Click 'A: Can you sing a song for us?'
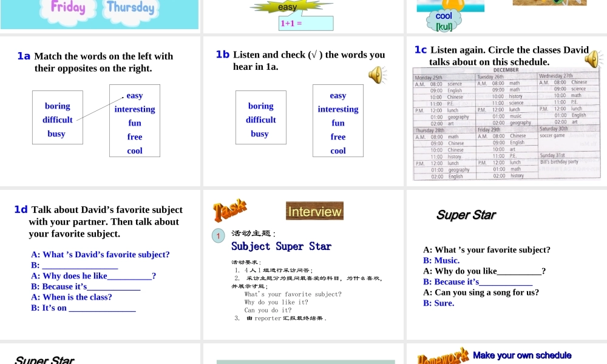607x364 pixels. pyautogui.click(x=481, y=292)
